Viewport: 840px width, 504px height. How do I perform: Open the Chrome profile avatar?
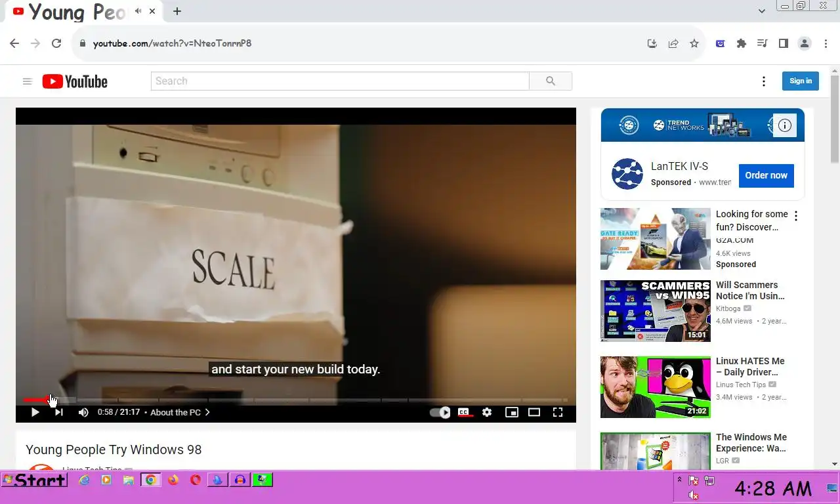805,43
